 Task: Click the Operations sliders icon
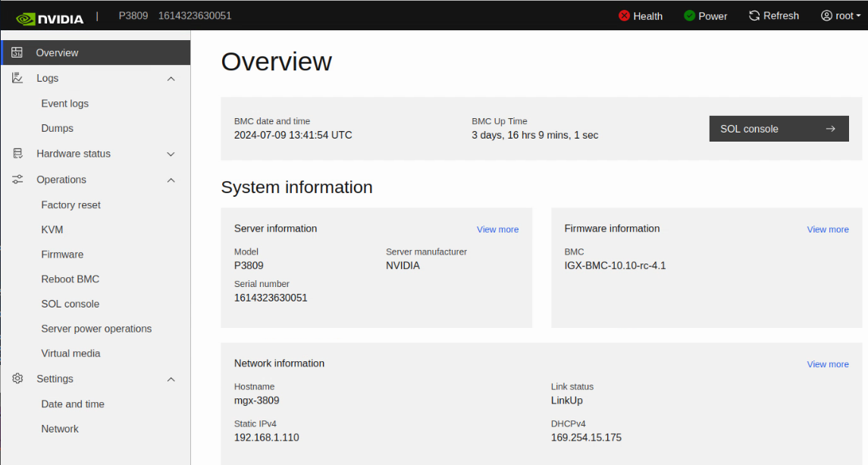click(17, 179)
